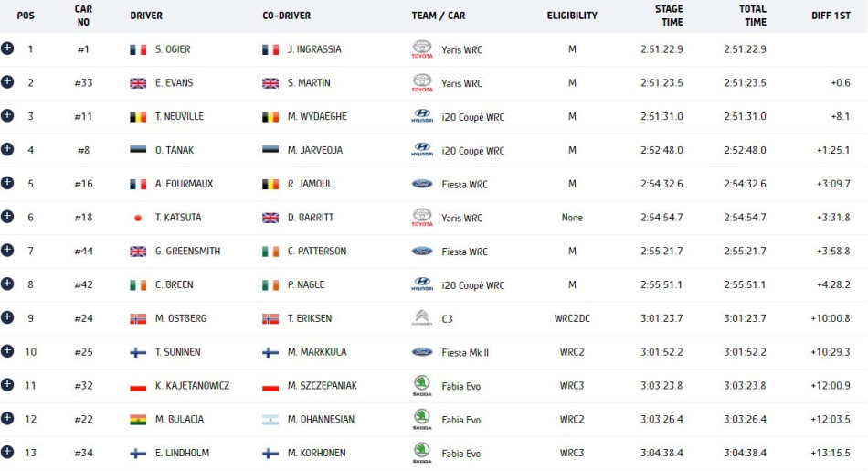Click the ELIGIBILITY column header
The width and height of the screenshot is (868, 471).
point(572,16)
